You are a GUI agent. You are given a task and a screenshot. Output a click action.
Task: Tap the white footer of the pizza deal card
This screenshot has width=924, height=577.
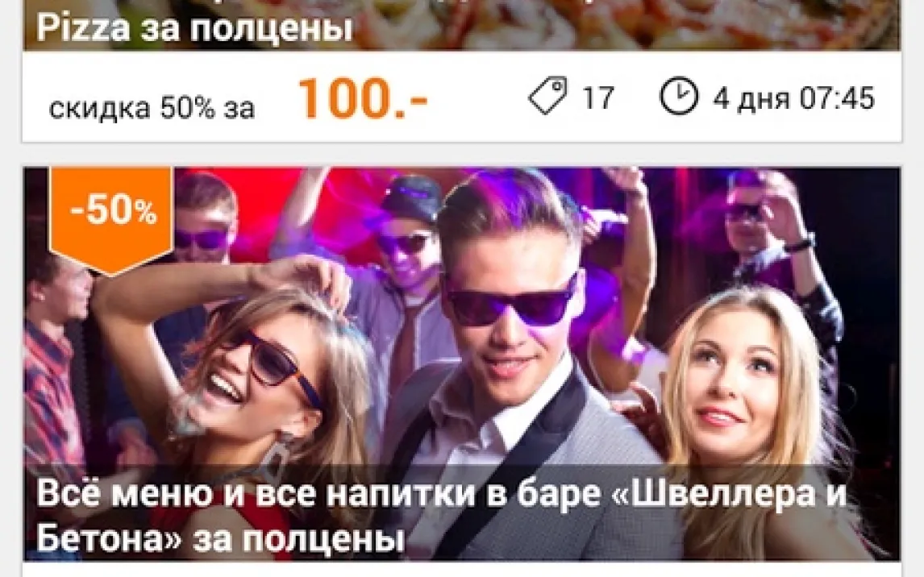coord(462,96)
